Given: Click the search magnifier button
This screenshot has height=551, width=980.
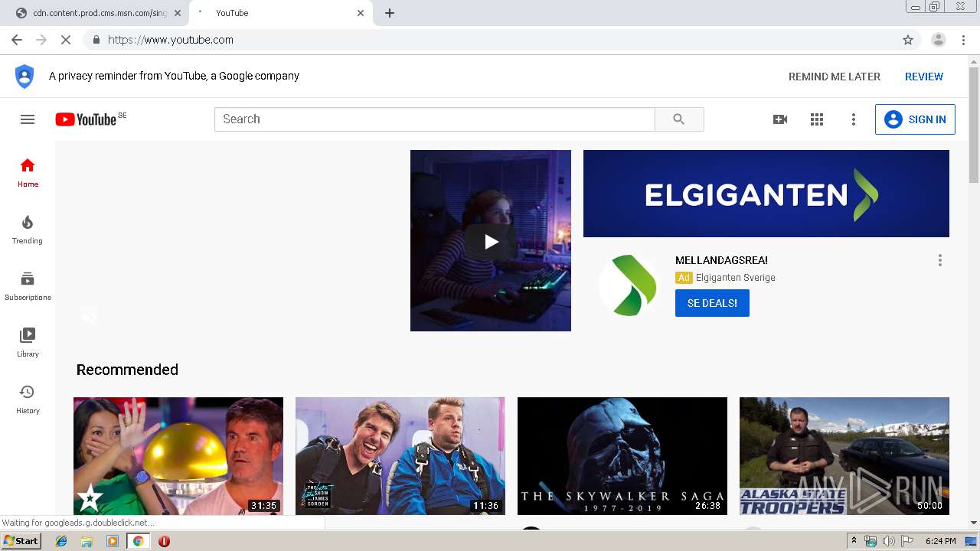Looking at the screenshot, I should point(679,119).
